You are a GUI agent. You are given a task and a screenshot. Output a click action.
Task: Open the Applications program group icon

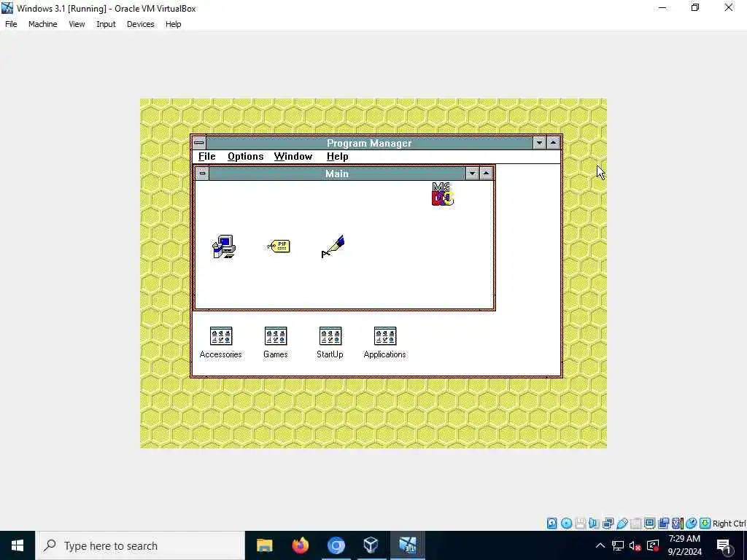tap(385, 343)
